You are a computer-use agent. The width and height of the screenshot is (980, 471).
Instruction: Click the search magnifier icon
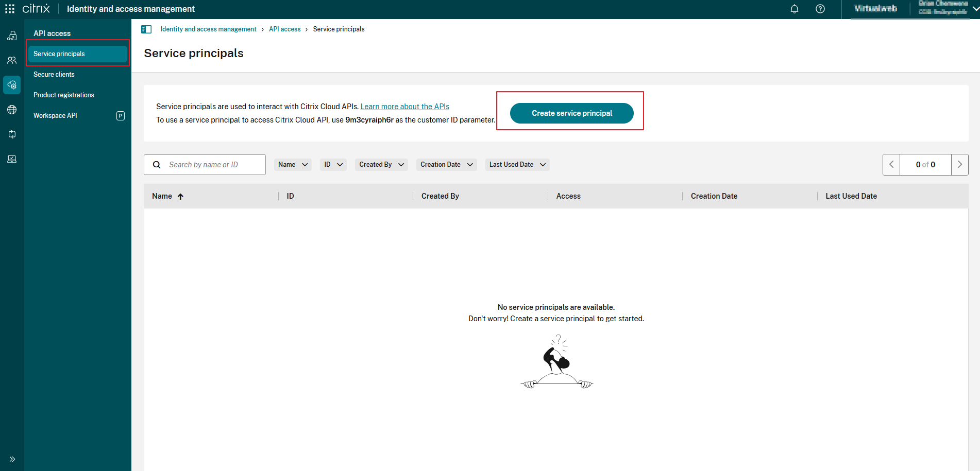157,164
